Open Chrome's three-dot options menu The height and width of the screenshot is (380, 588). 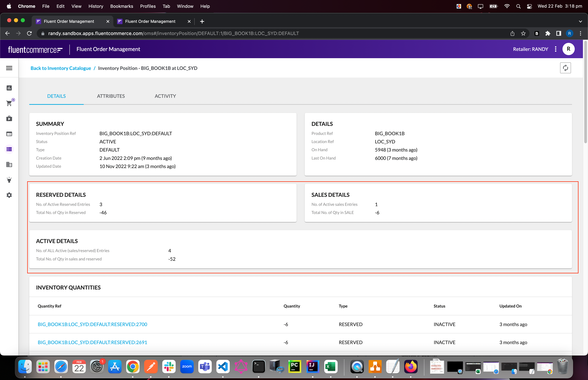pyautogui.click(x=580, y=33)
